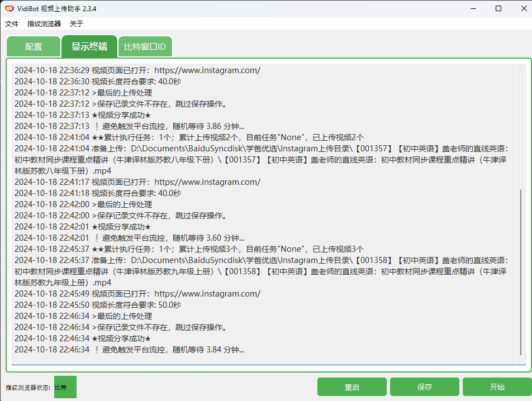Screen dimensions: 532x401
Task: Click the 保存 button
Action: (425, 387)
